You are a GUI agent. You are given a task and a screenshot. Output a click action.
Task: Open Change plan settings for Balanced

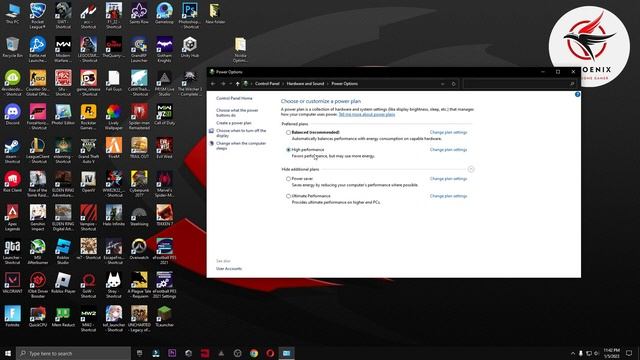pos(448,132)
